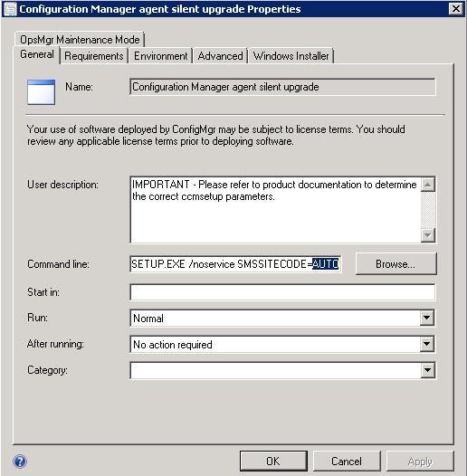Click Browse button for command line
467x476 pixels.
pyautogui.click(x=396, y=264)
